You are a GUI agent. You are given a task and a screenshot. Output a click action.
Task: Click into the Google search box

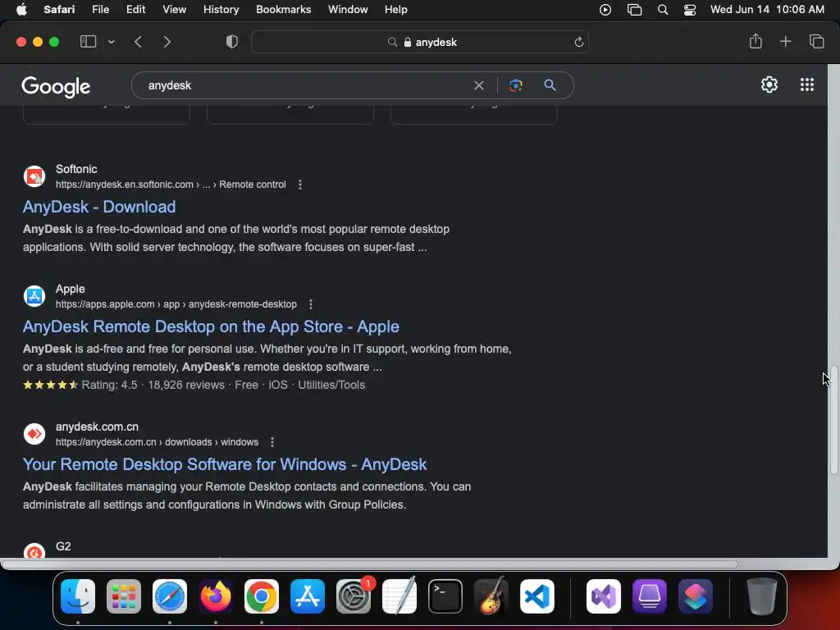click(x=305, y=85)
